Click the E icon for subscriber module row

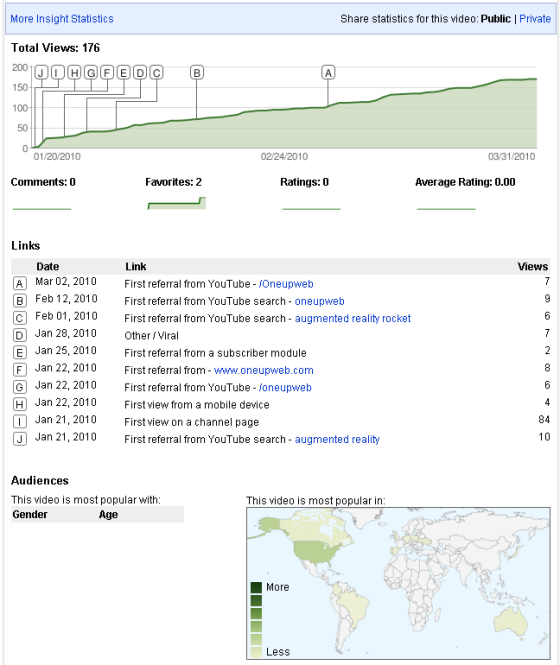pyautogui.click(x=20, y=352)
